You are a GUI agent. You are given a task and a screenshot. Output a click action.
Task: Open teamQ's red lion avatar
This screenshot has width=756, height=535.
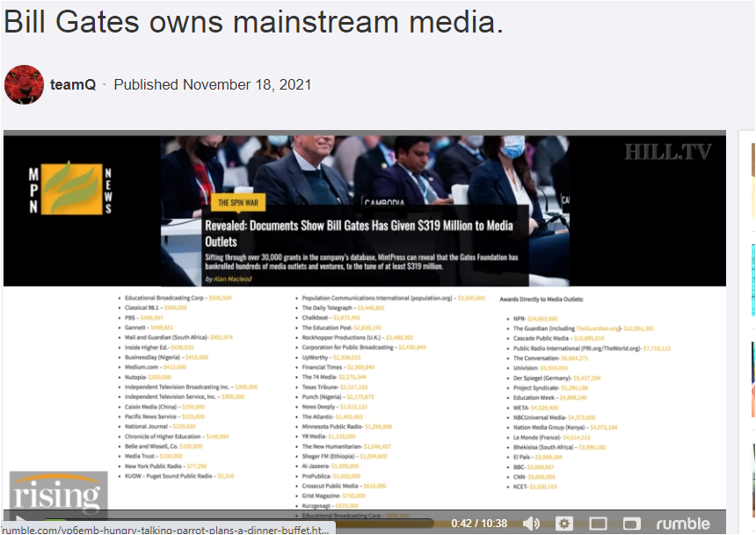click(24, 84)
